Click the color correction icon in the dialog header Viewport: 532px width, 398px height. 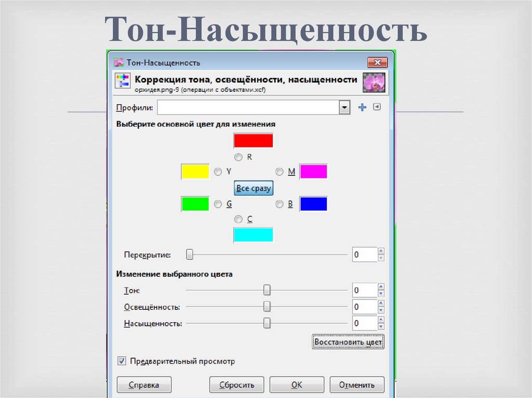pos(123,80)
